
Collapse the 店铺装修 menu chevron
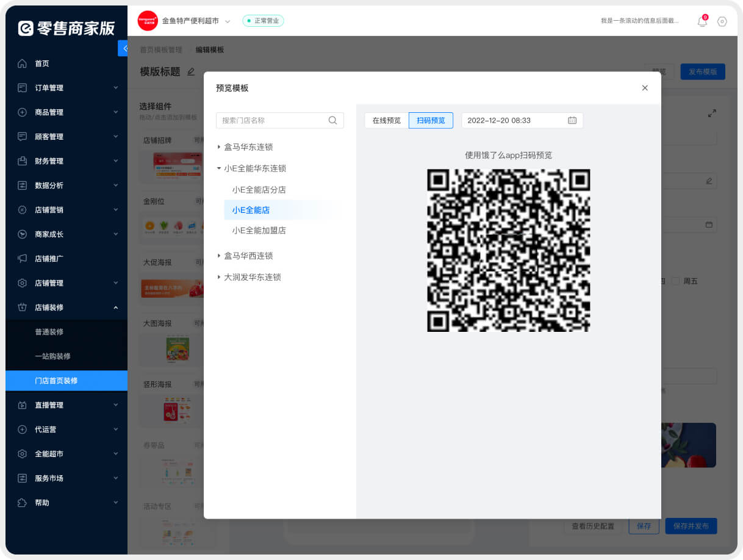click(116, 307)
